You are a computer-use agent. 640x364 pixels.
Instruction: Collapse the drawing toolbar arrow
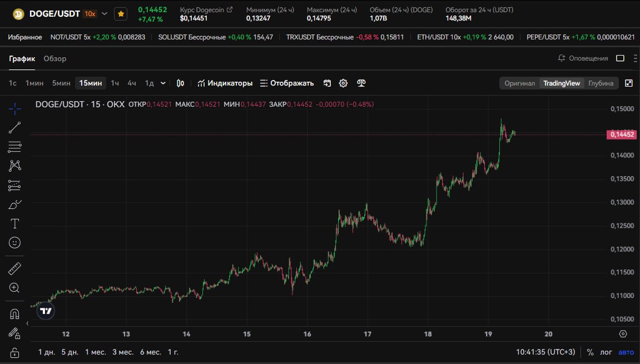coord(27,323)
